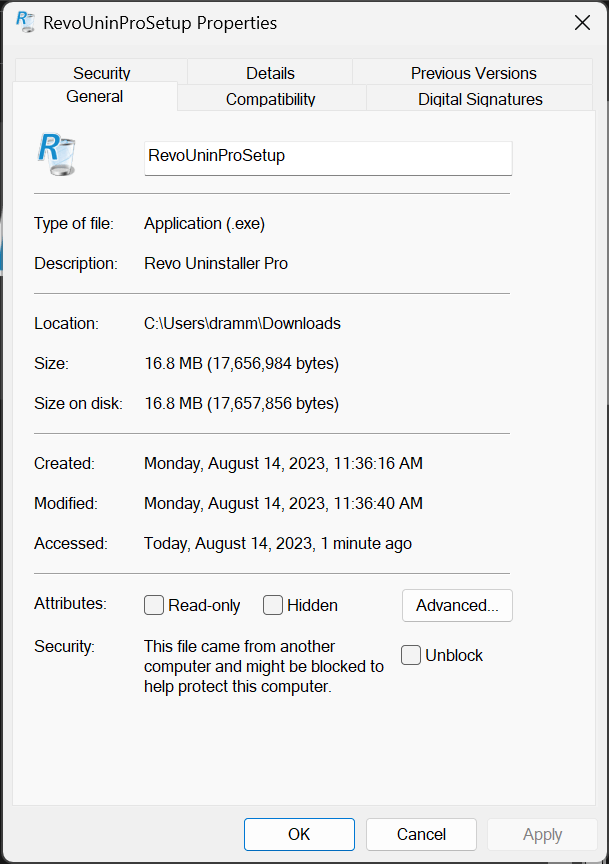This screenshot has width=609, height=864.
Task: Tick the Unblock checkbox
Action: 411,655
